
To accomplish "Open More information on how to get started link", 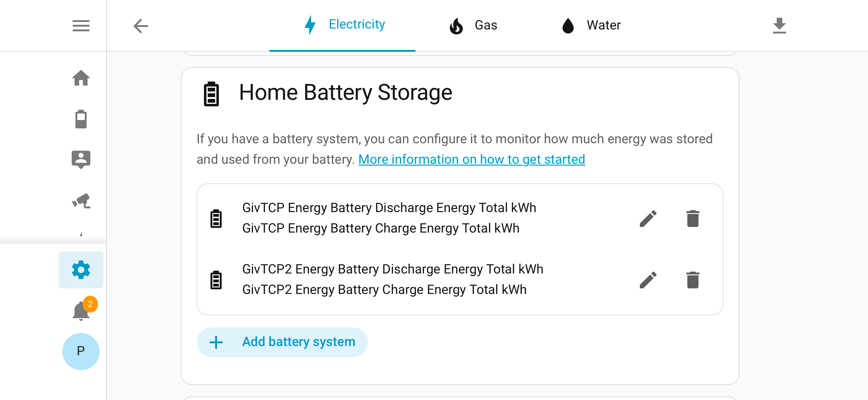I will tap(471, 159).
